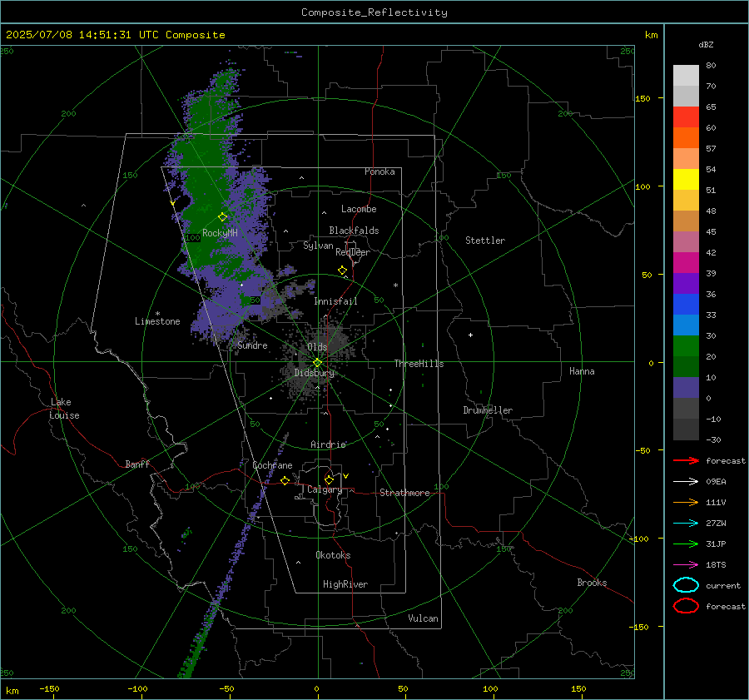Select the Didsbury label
The image size is (749, 700).
(x=315, y=373)
